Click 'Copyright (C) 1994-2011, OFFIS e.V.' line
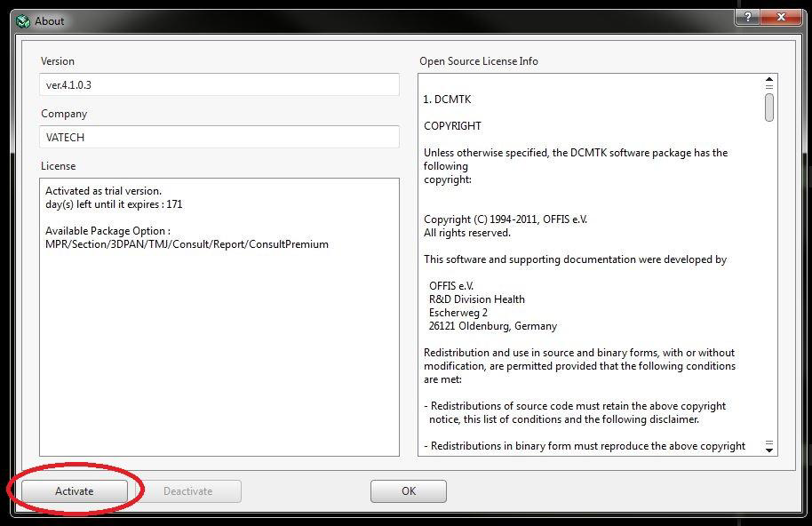Viewport: 812px width, 526px height. coord(506,219)
